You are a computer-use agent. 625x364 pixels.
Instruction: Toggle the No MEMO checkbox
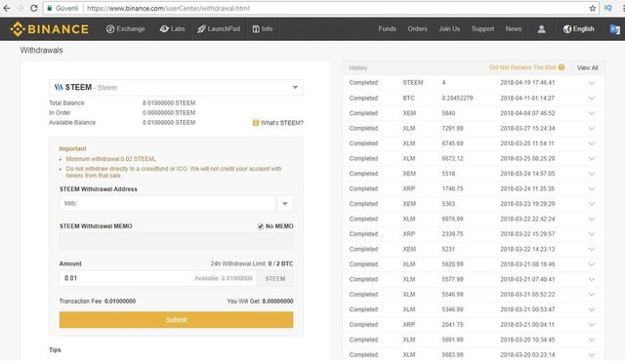(x=261, y=226)
